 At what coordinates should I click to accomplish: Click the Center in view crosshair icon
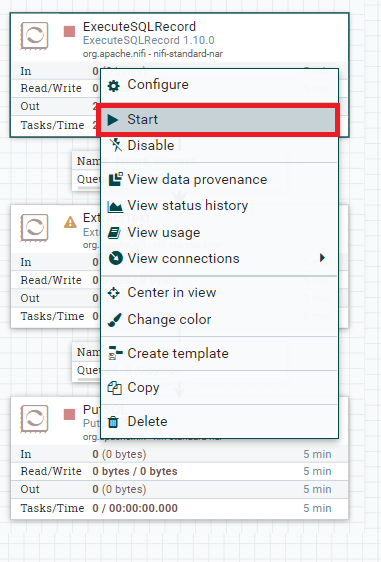114,293
